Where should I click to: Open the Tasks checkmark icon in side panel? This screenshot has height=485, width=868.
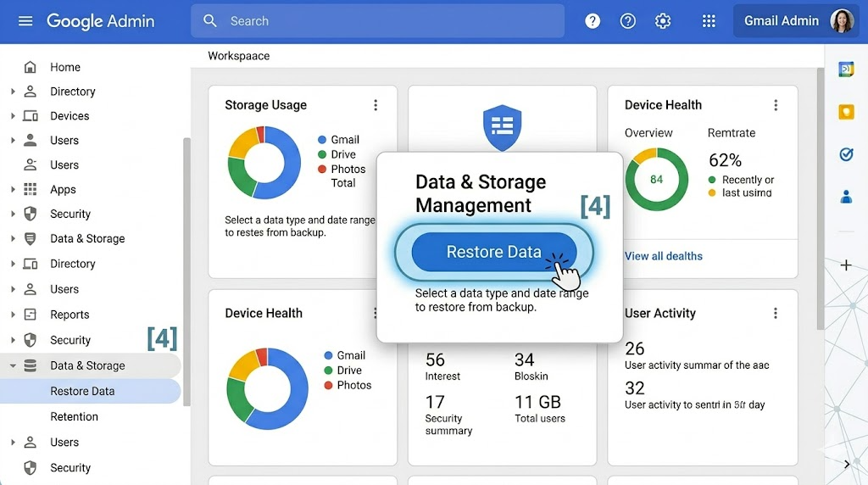(846, 154)
